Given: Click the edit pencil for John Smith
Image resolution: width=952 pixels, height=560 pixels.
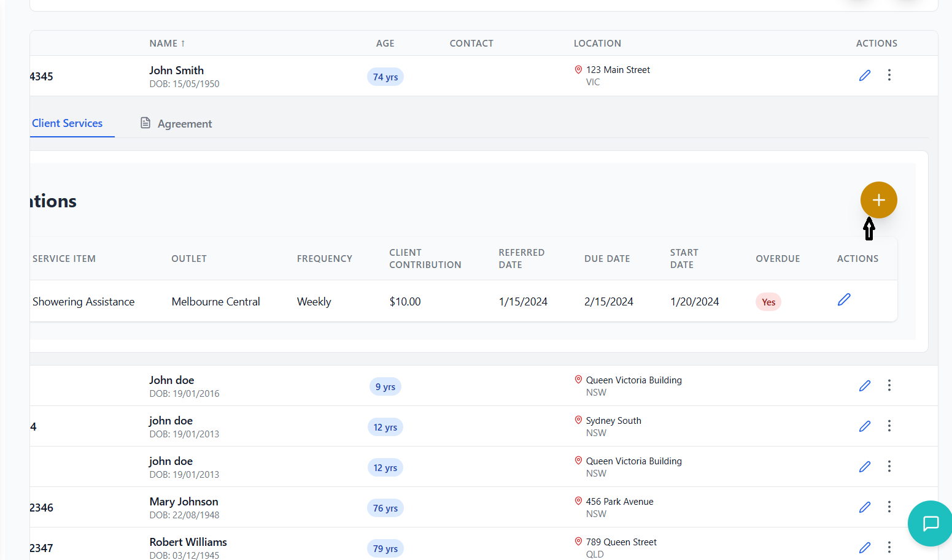Looking at the screenshot, I should [x=864, y=75].
